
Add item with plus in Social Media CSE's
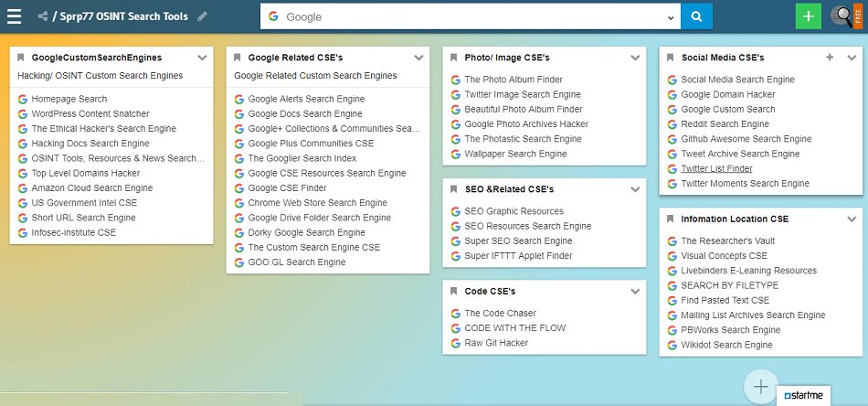click(830, 57)
